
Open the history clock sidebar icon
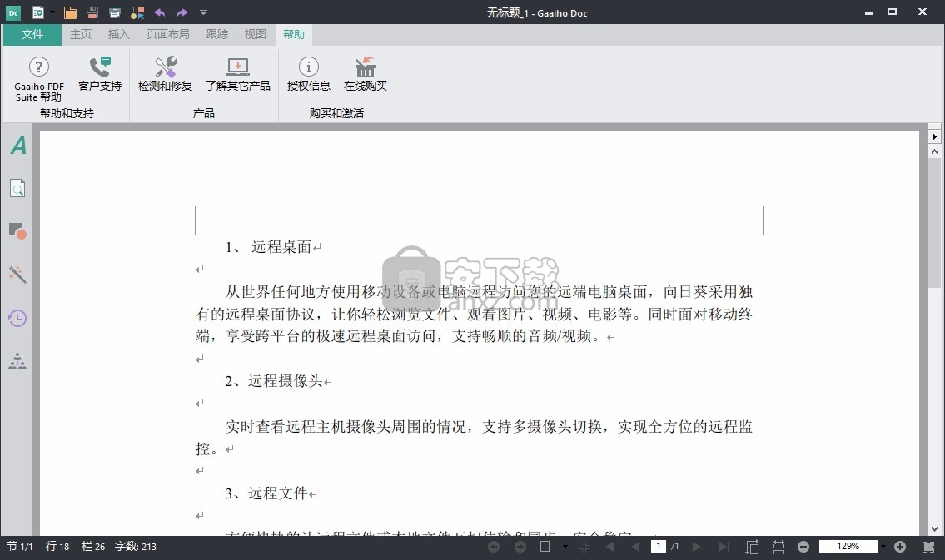click(17, 318)
